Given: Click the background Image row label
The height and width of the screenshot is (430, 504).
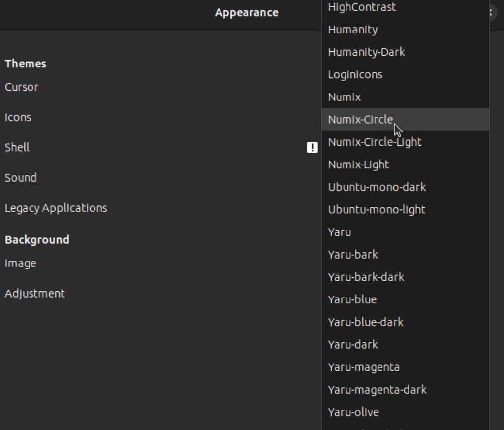Looking at the screenshot, I should pos(20,264).
